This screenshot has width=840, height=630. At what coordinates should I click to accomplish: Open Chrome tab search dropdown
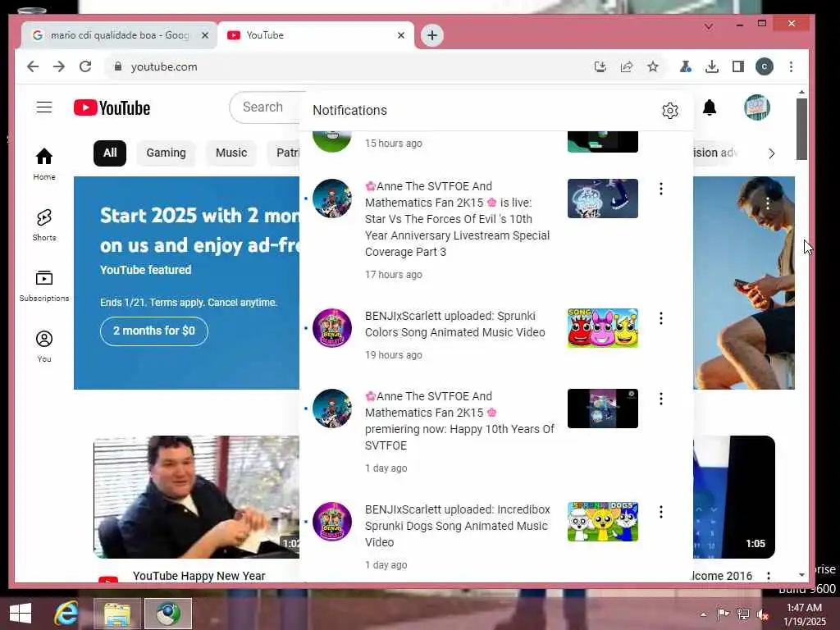coord(708,25)
